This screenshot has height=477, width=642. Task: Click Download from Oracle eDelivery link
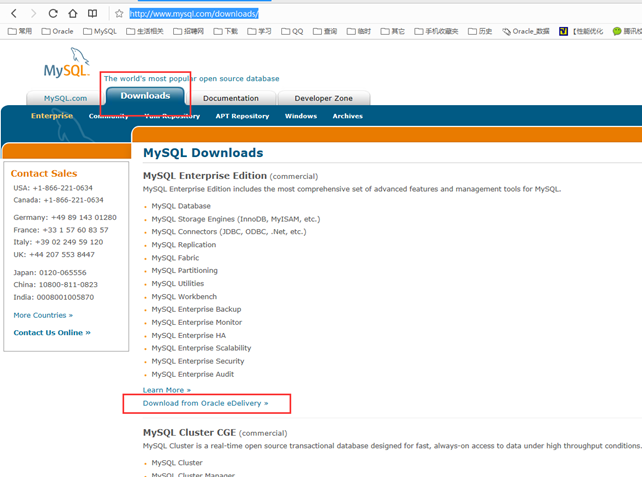tap(206, 403)
